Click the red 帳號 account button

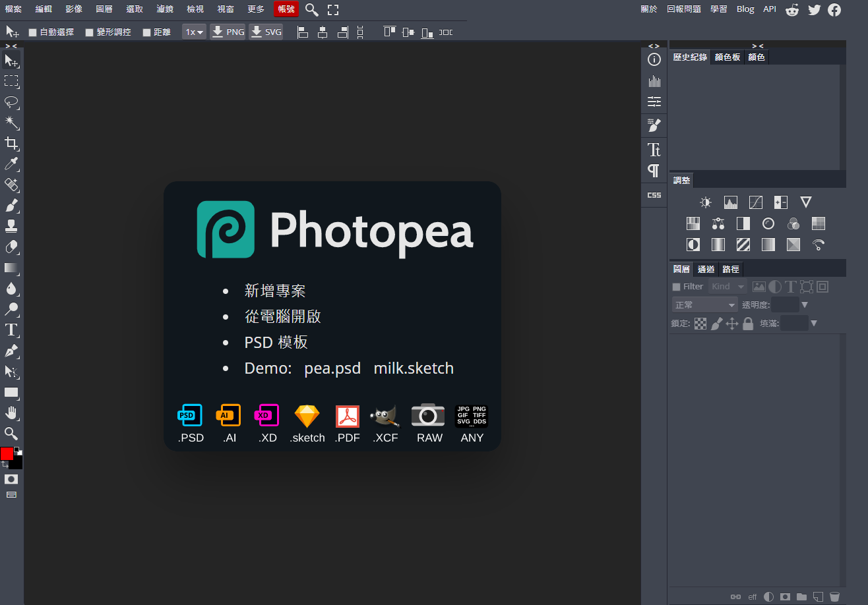click(x=286, y=9)
